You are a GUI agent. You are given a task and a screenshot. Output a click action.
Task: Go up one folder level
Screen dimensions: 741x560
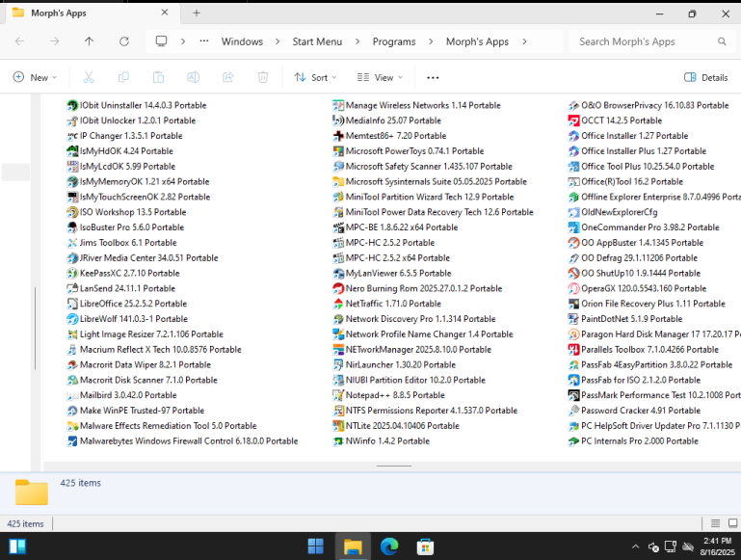tap(89, 41)
